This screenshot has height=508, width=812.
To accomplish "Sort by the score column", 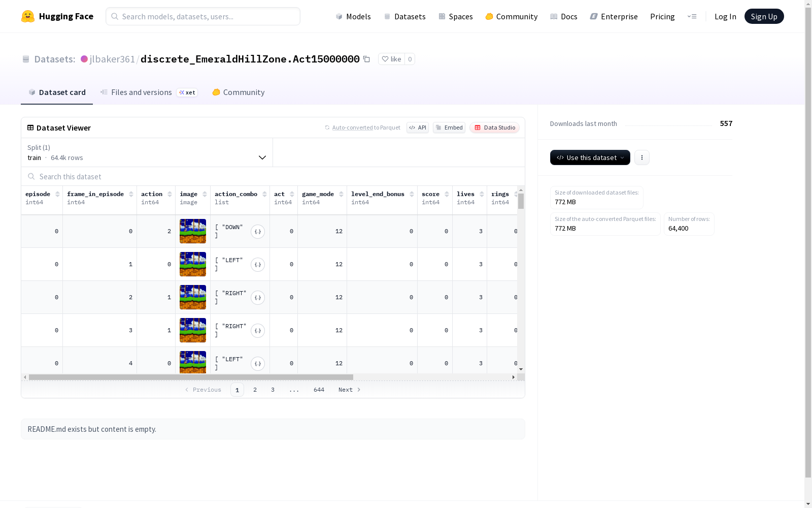I will coord(447,194).
